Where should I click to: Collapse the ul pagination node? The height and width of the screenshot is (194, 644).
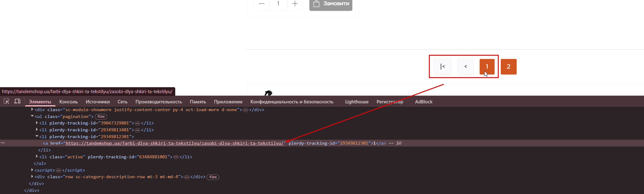coord(32,116)
